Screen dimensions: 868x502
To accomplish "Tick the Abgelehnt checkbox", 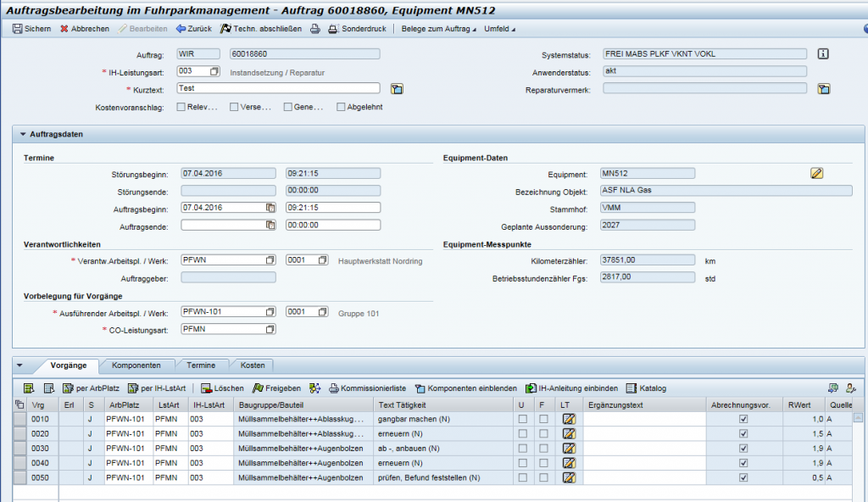I will (341, 108).
